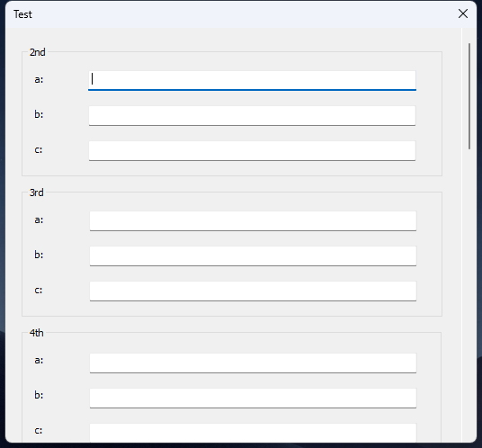This screenshot has height=448, width=482.
Task: Click the 3rd group box title
Action: [36, 193]
